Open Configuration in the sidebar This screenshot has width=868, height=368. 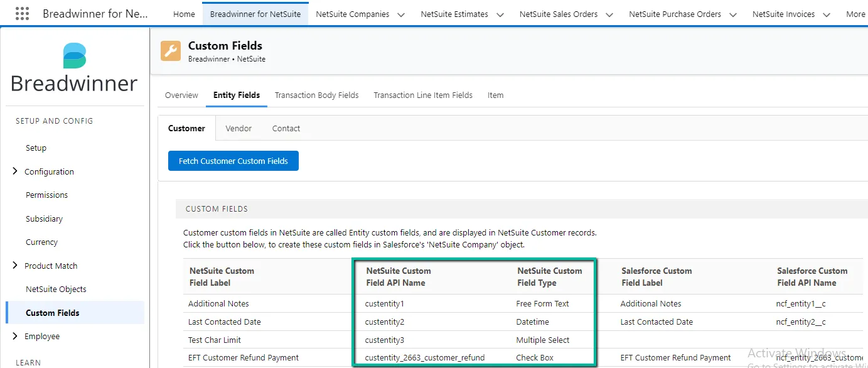click(x=49, y=172)
